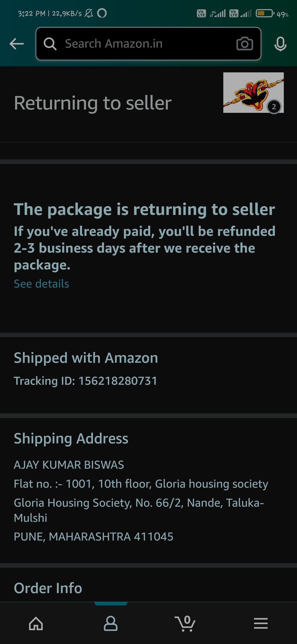297x644 pixels.
Task: Tap the item count badge showing 2
Action: tap(274, 107)
